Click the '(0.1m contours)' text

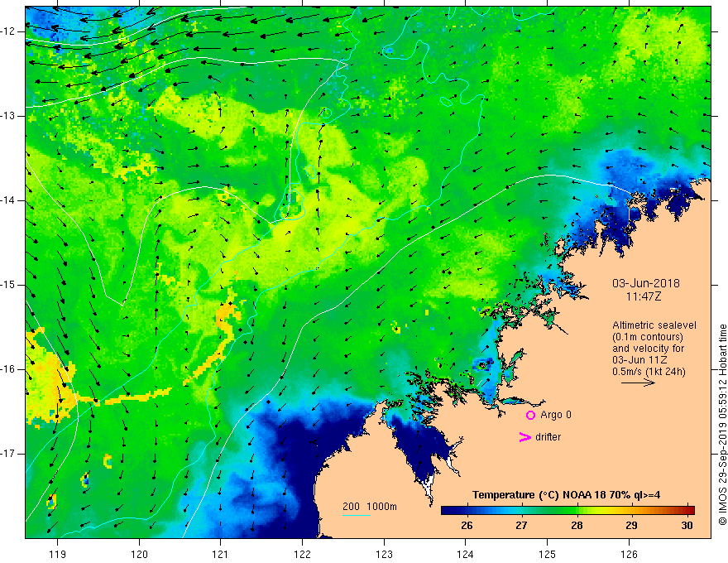[x=648, y=337]
